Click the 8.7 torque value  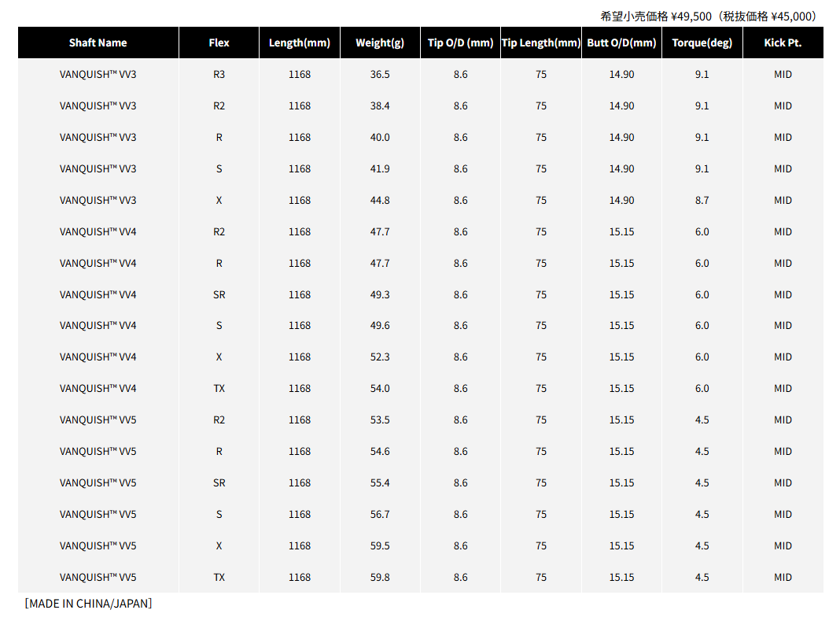tap(702, 201)
